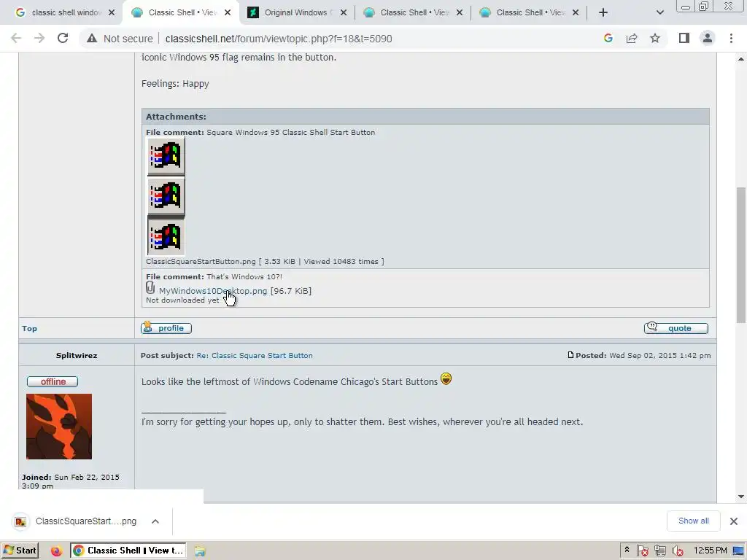Open a new browser tab

click(x=603, y=12)
